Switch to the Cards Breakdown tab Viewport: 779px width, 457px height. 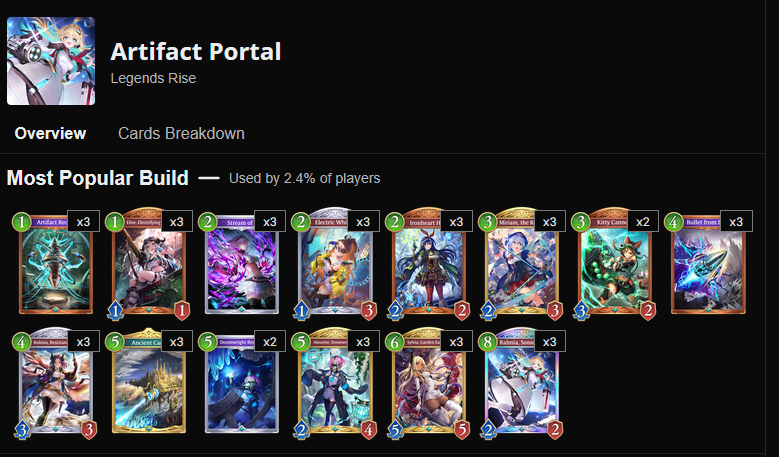click(x=181, y=134)
